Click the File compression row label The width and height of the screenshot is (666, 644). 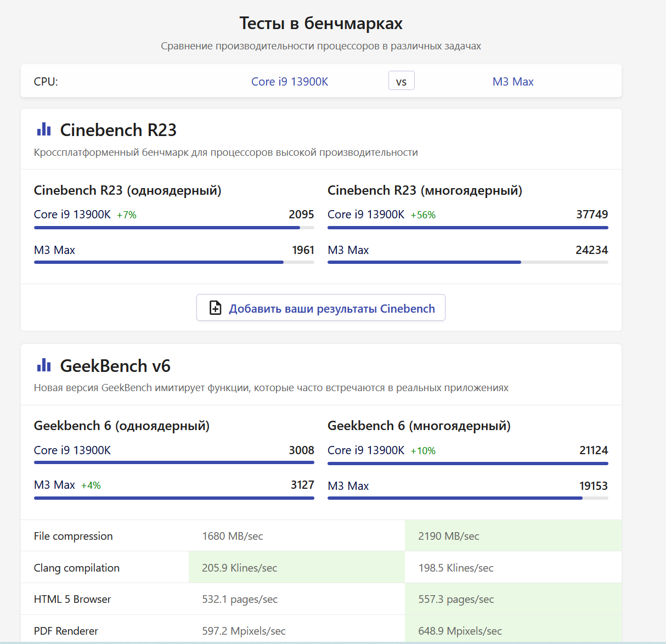74,536
